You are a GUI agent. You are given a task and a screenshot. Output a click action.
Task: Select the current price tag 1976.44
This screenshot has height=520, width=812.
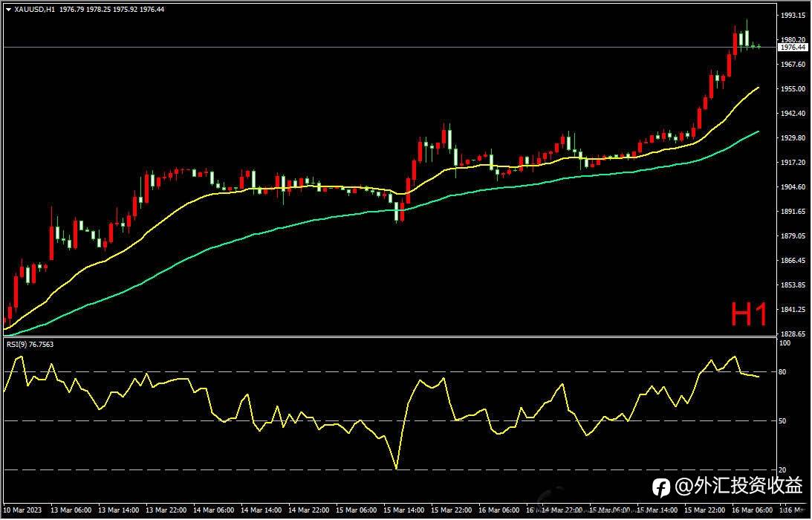click(793, 47)
